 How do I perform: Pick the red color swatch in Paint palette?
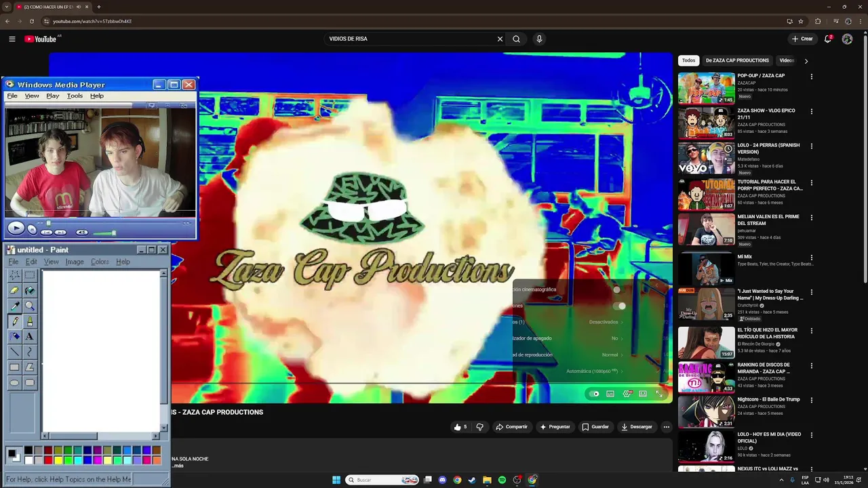(x=48, y=460)
